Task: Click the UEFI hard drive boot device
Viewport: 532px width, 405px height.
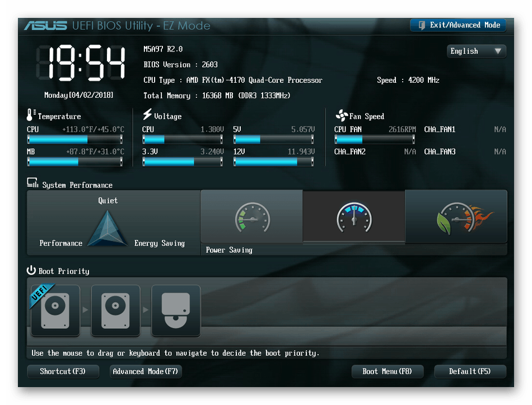Action: pos(55,310)
